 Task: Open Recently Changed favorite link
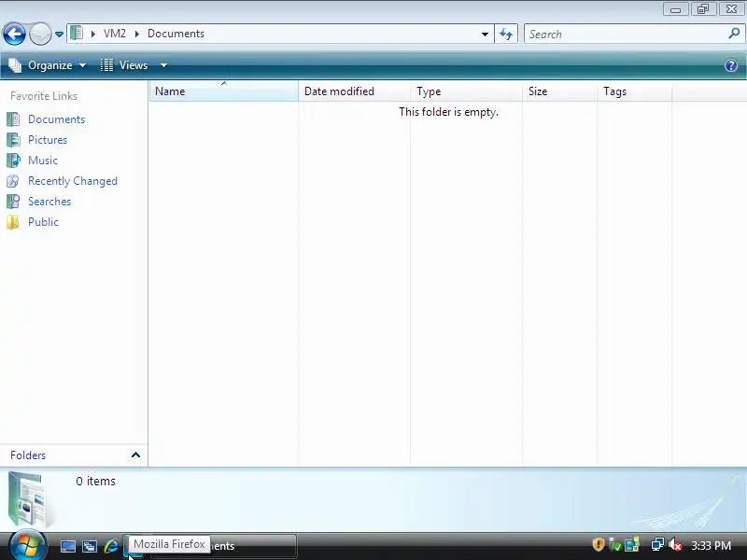73,181
